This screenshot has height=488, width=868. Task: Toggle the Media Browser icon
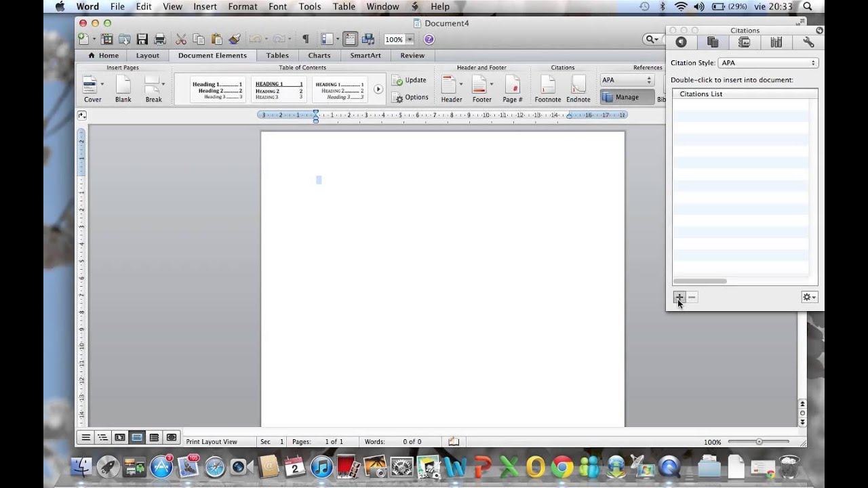pos(368,39)
